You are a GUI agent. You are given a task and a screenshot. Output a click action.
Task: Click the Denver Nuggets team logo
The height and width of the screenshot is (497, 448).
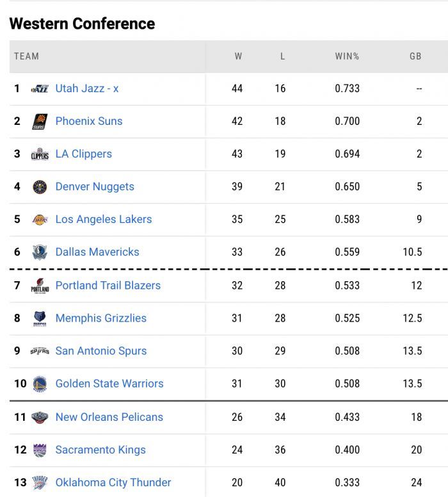tap(40, 187)
